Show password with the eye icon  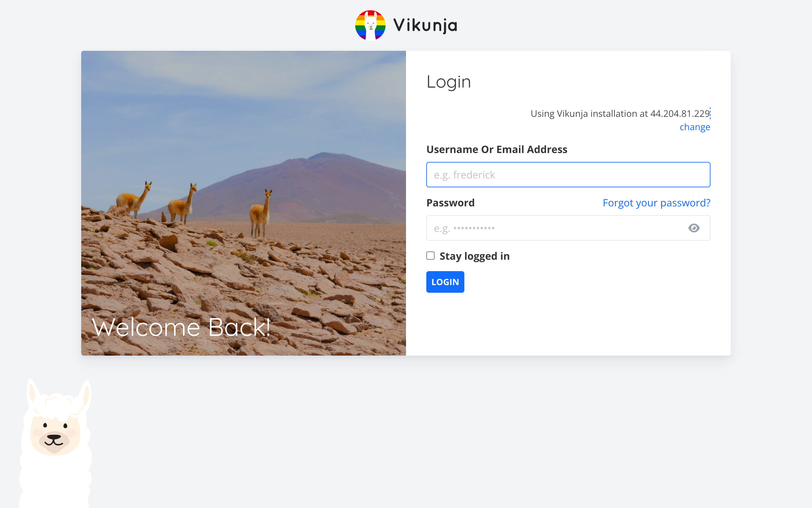tap(694, 228)
